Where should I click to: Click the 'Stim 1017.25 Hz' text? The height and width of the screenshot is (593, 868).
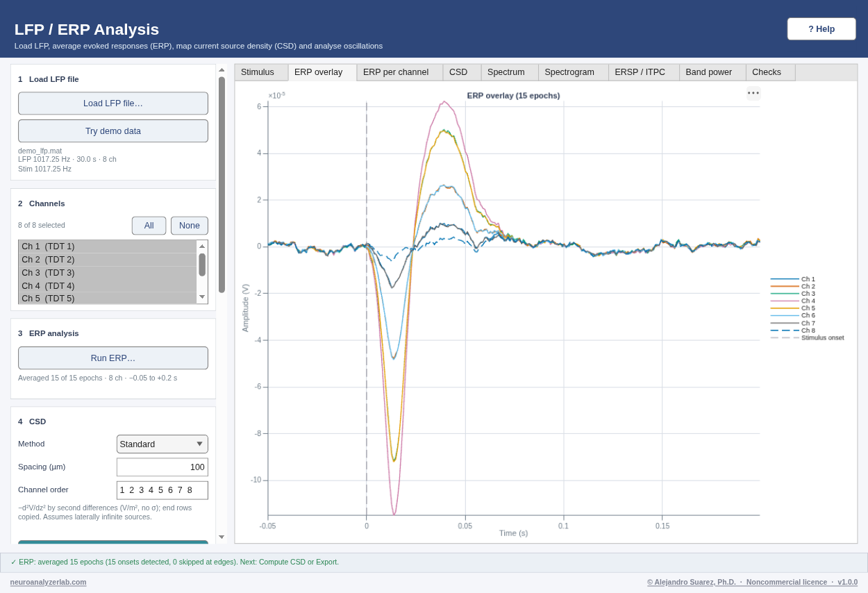[44, 169]
